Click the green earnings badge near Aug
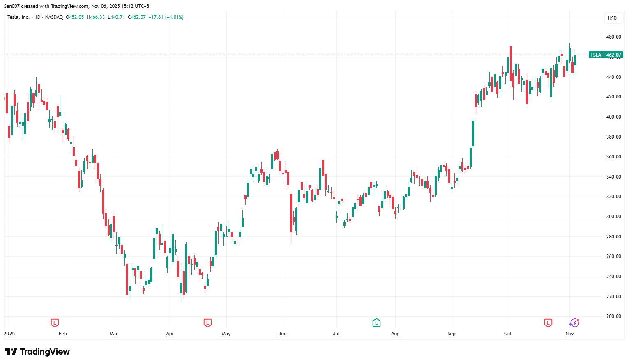Viewport: 629px width, 364px height. [x=376, y=323]
